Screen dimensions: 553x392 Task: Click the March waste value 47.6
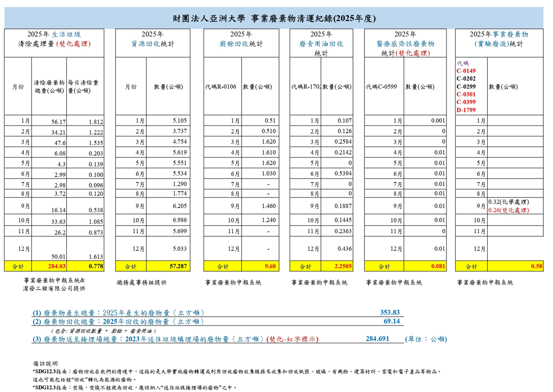coord(60,143)
